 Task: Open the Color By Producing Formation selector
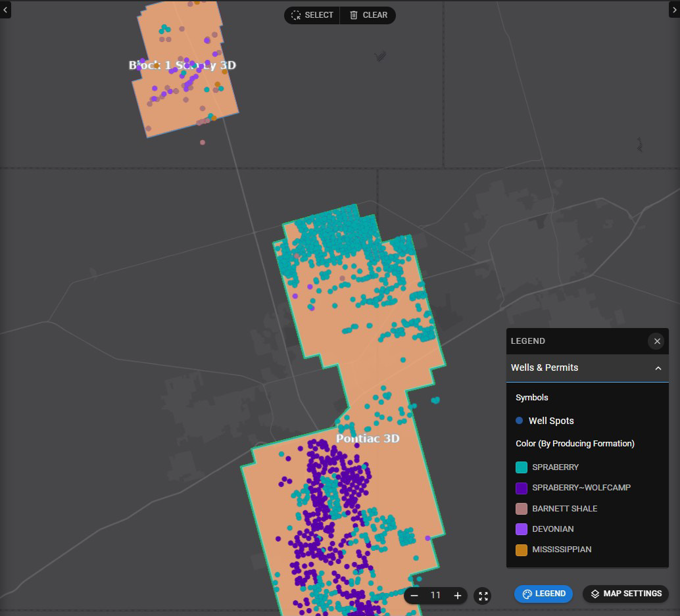coord(575,443)
